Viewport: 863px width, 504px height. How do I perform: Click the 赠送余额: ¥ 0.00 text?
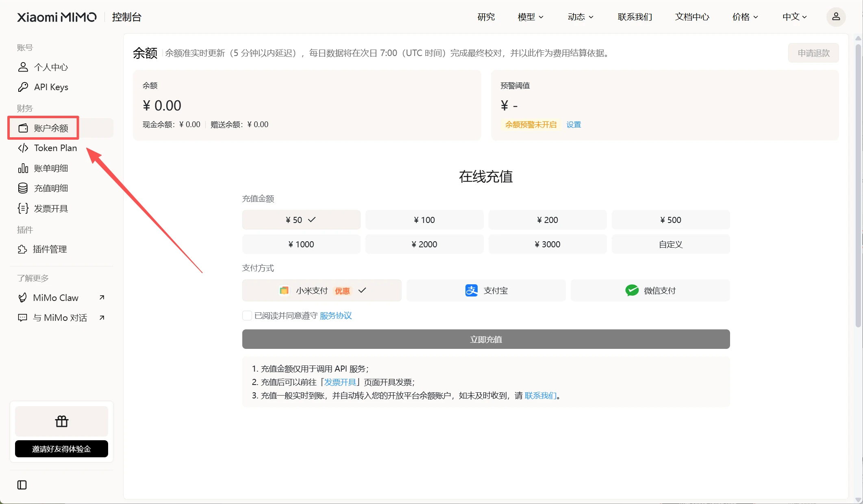[x=239, y=125]
